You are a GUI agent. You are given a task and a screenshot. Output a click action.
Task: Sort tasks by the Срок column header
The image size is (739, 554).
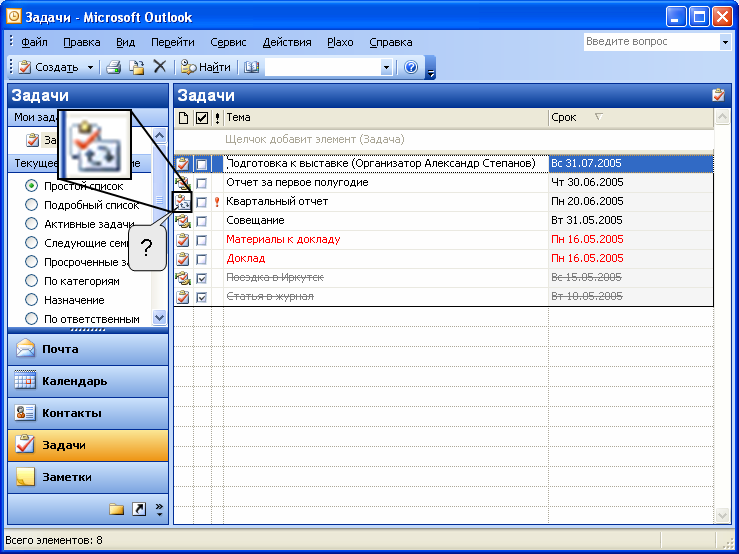click(631, 117)
